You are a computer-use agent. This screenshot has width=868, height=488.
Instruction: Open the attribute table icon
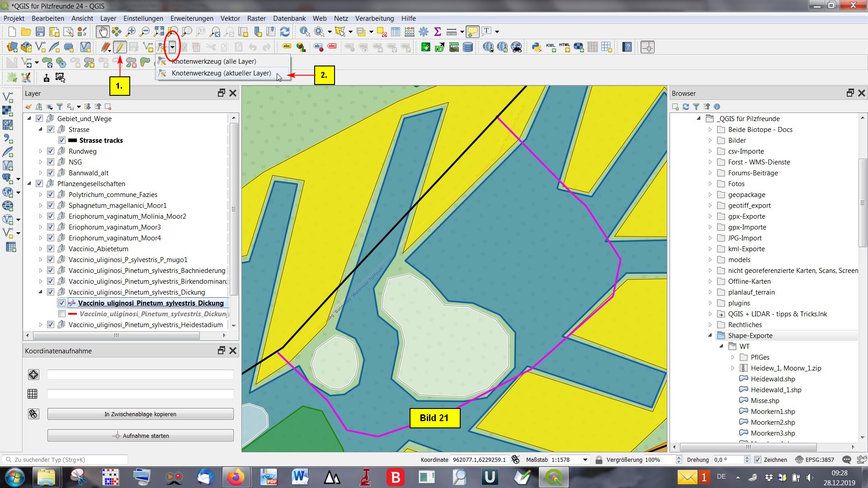click(x=396, y=32)
